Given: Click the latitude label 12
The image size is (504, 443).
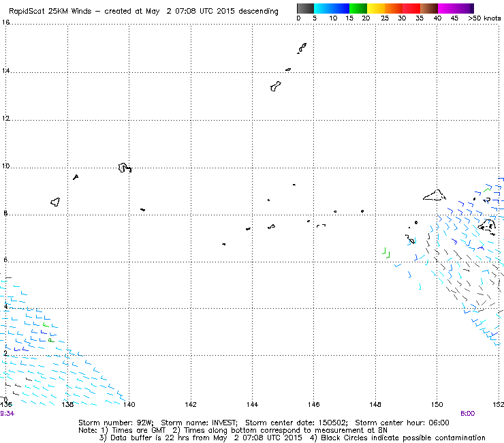Looking at the screenshot, I should pyautogui.click(x=5, y=118).
